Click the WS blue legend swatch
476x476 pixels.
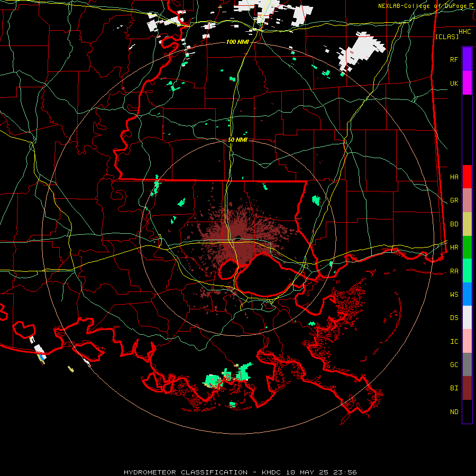pyautogui.click(x=467, y=294)
